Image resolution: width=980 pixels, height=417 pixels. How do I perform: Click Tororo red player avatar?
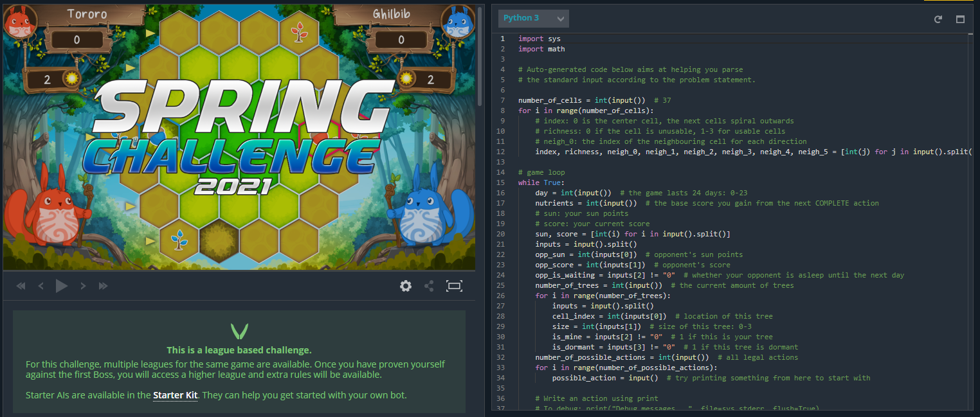click(x=19, y=21)
